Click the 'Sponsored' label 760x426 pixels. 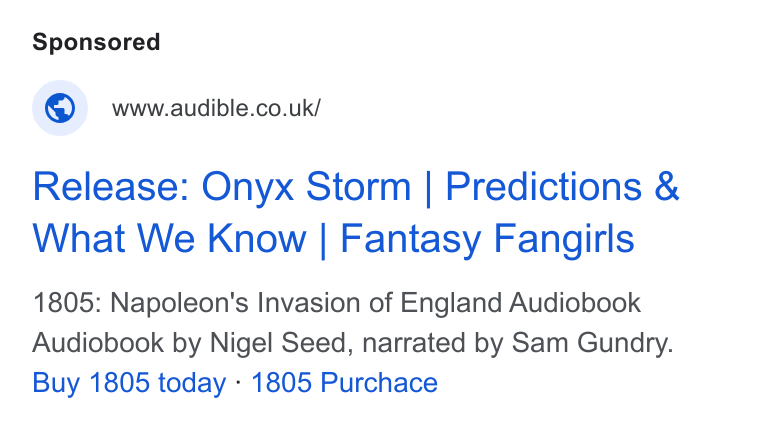96,42
